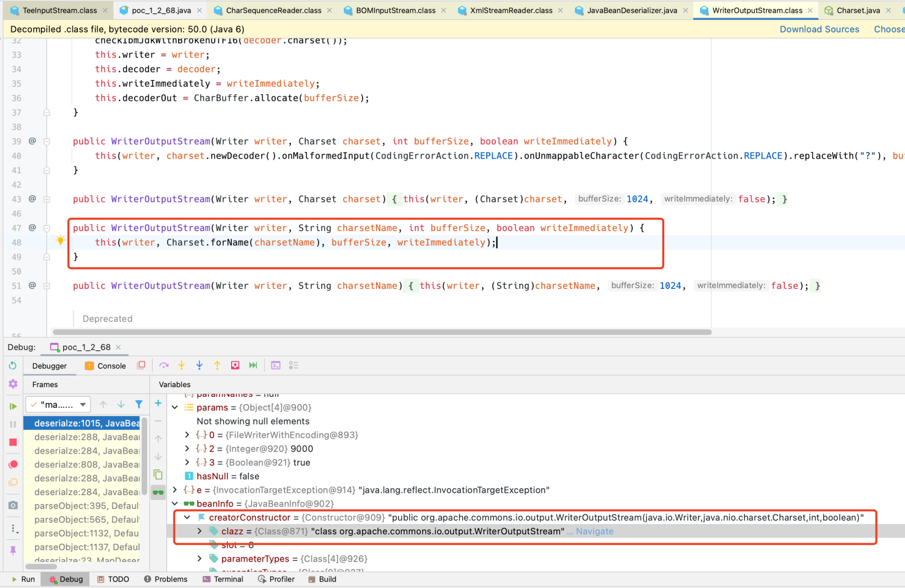Switch to the Console tab

pyautogui.click(x=106, y=365)
